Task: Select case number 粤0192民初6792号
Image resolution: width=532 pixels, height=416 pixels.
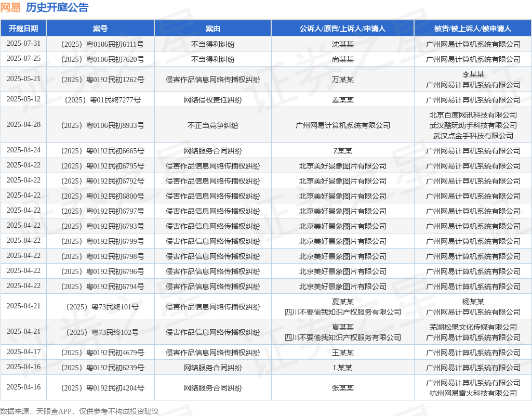Action: tap(102, 181)
